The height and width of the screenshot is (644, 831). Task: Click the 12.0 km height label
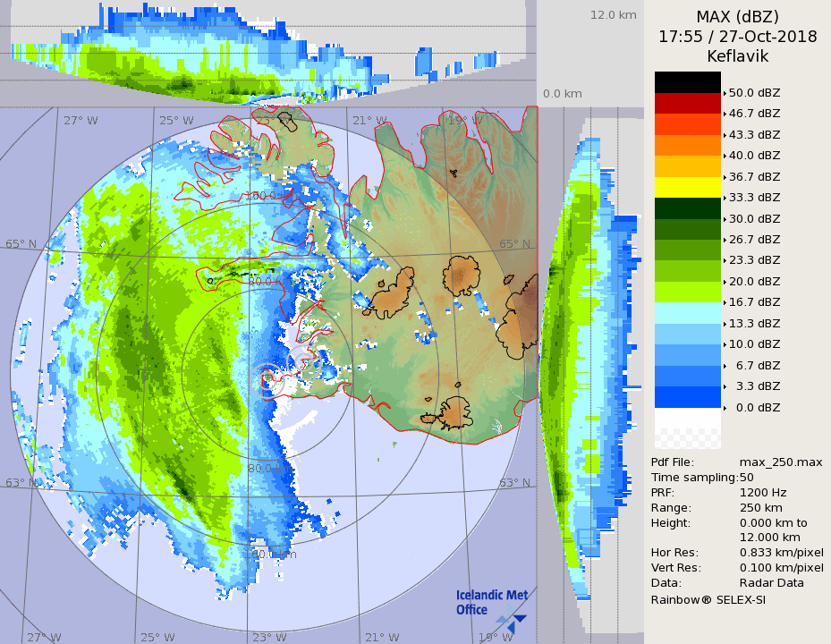click(613, 15)
